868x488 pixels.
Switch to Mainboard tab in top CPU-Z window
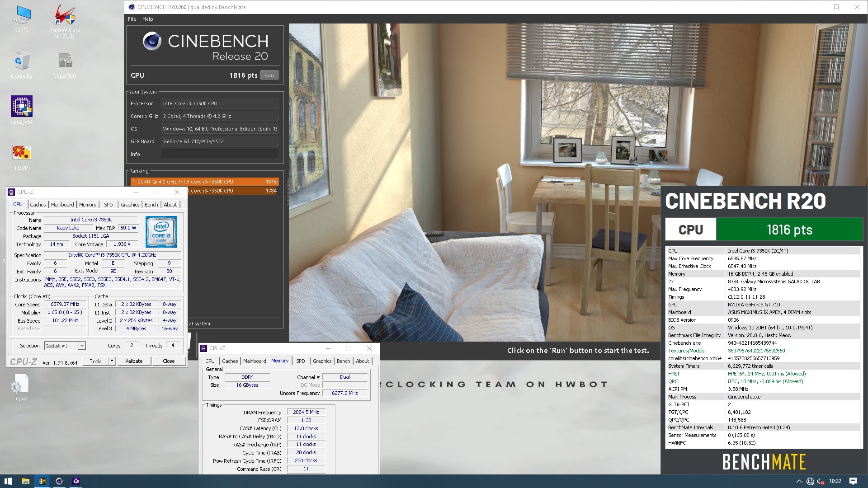(62, 205)
